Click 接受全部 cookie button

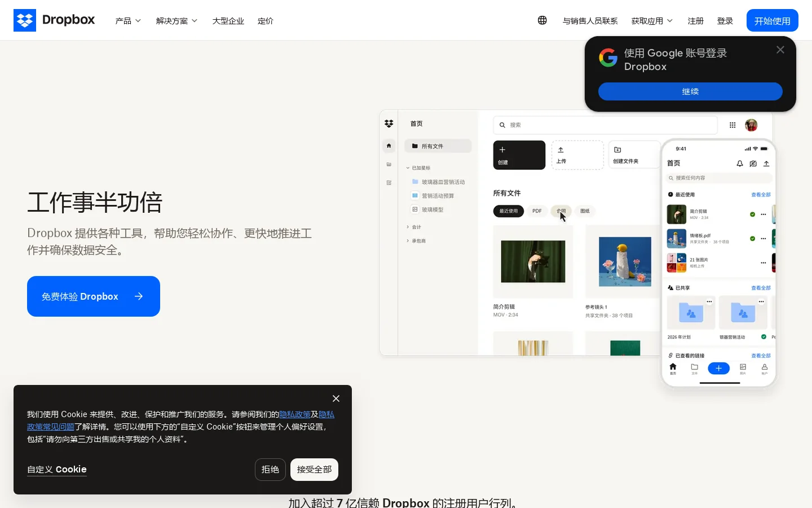[x=314, y=470]
